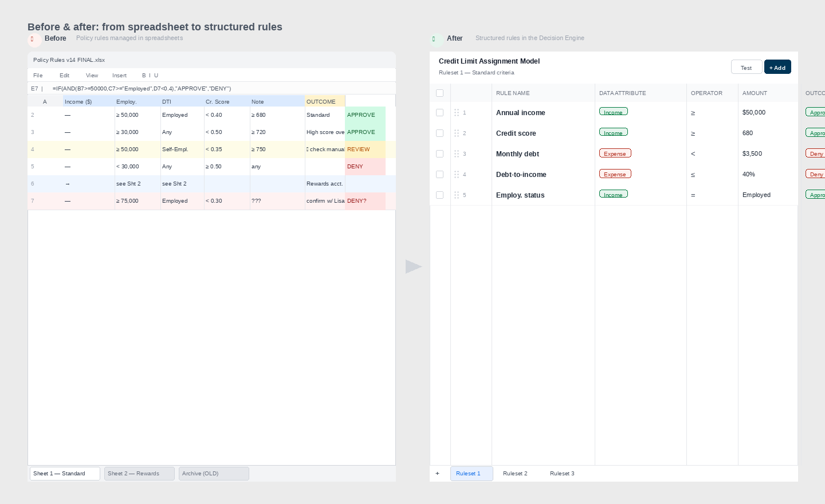Grab the drag handle on the Annual income rule
The image size is (825, 504).
click(457, 112)
